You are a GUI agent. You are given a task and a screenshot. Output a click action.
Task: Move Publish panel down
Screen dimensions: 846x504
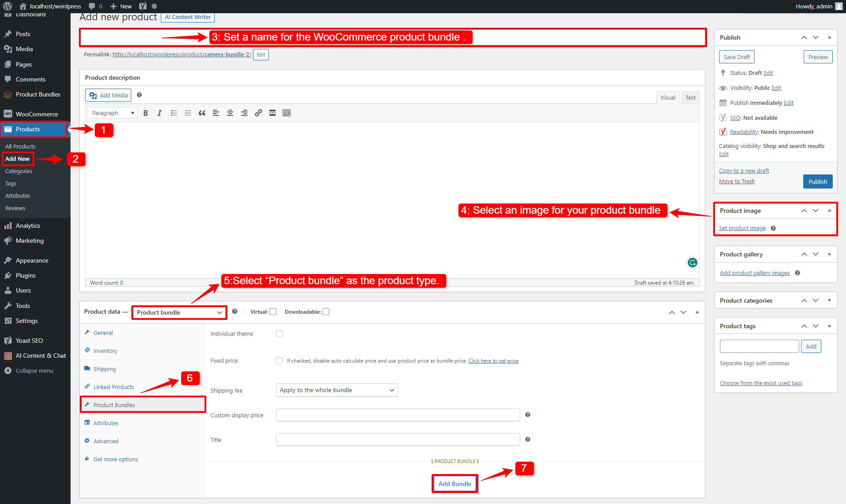click(x=816, y=37)
